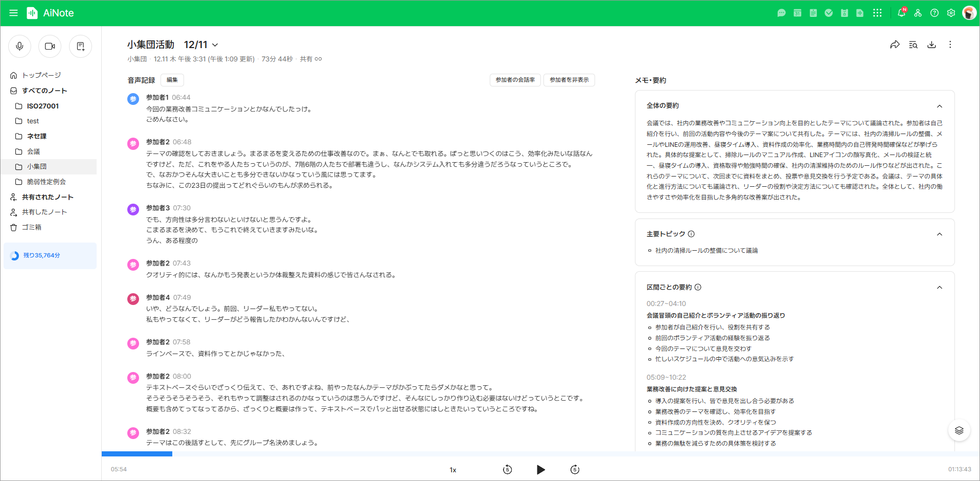This screenshot has height=481, width=980.
Task: Hide participants with 参加者を非表示 button
Action: (569, 80)
